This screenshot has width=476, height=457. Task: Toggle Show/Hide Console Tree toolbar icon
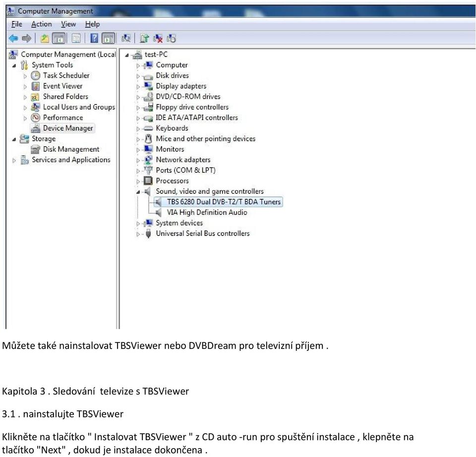[x=59, y=38]
